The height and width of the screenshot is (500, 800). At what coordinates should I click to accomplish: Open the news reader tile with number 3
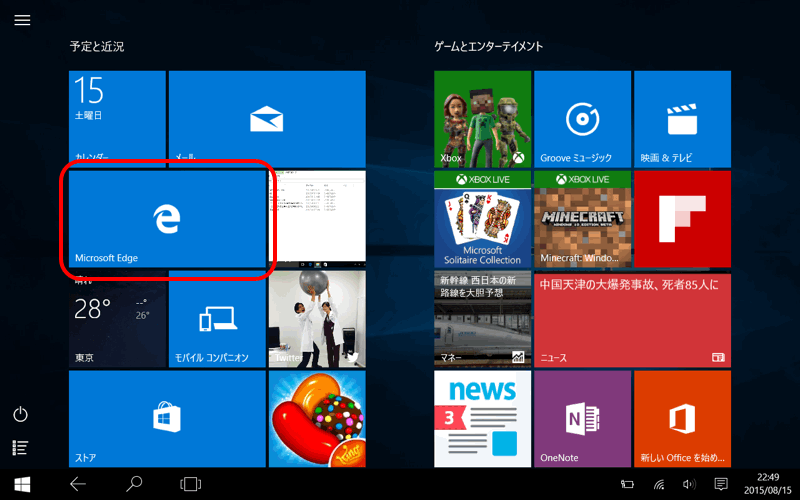[x=483, y=419]
